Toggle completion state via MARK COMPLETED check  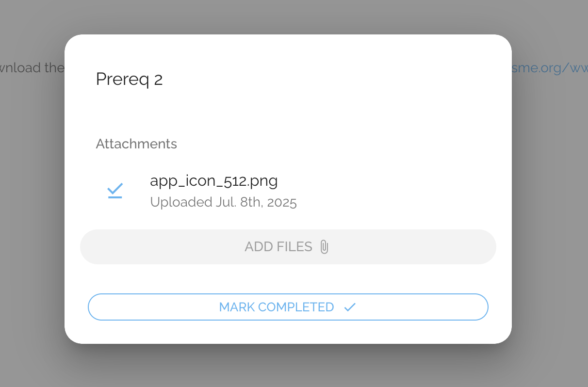point(350,307)
